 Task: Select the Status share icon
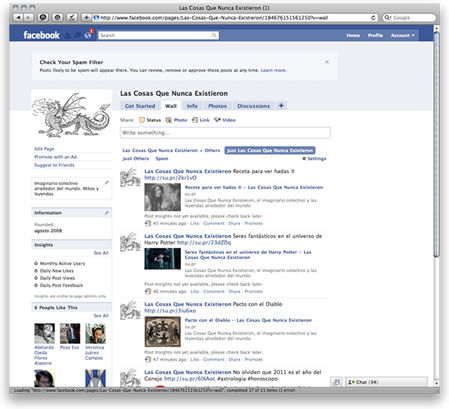tap(142, 120)
